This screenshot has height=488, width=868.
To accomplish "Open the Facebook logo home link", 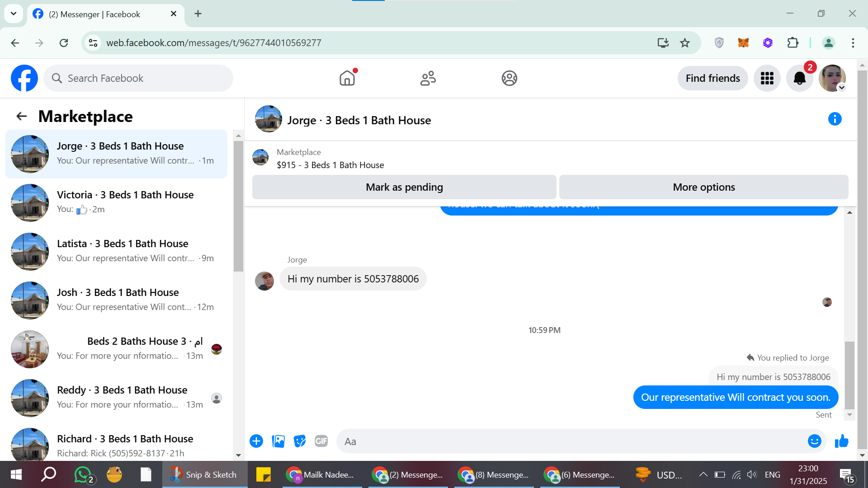I will pyautogui.click(x=24, y=78).
